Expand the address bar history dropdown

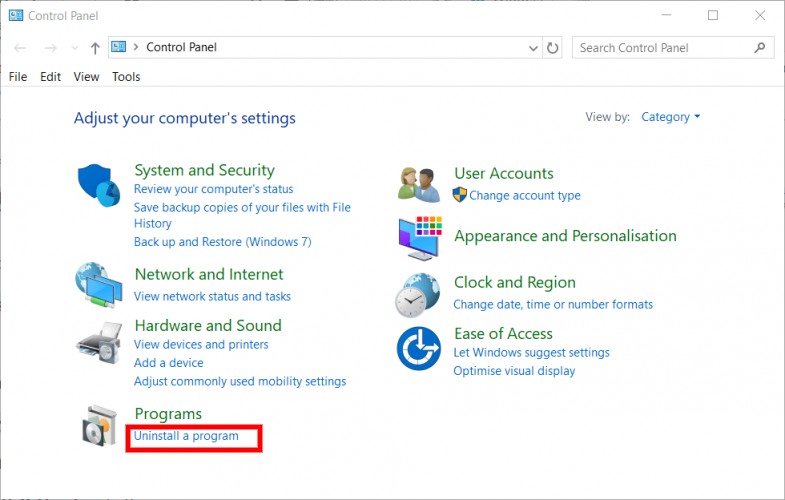point(533,48)
